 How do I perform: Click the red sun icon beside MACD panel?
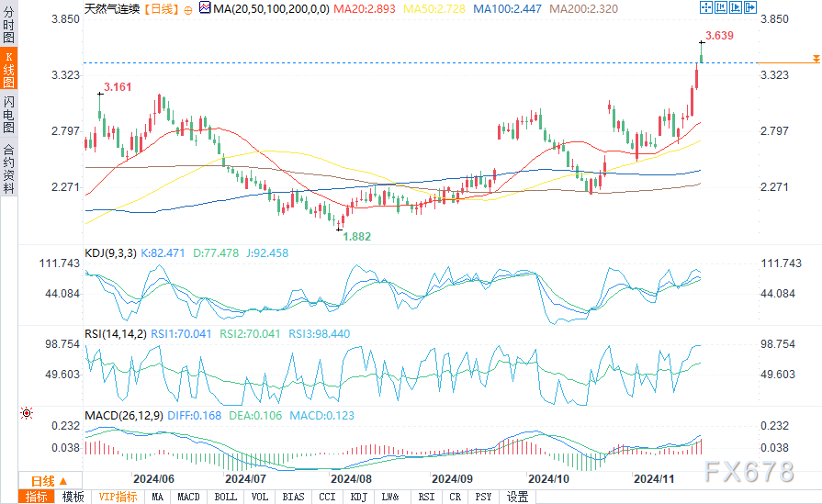pyautogui.click(x=27, y=415)
